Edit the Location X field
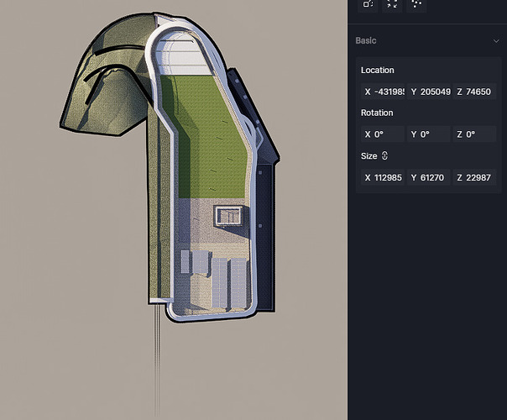This screenshot has height=420, width=507. pos(384,92)
